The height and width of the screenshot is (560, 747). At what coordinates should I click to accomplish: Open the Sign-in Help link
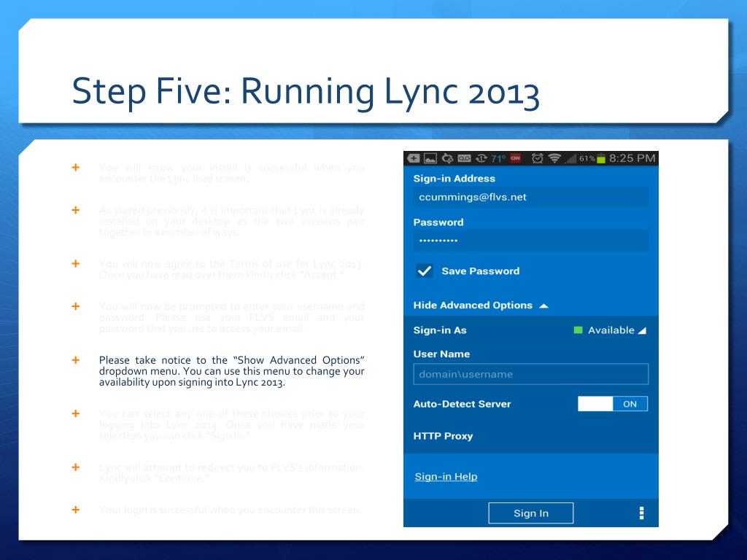click(446, 477)
